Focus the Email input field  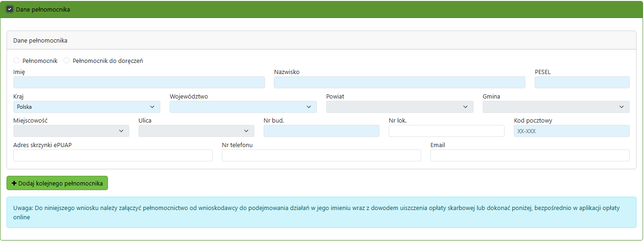(x=530, y=155)
